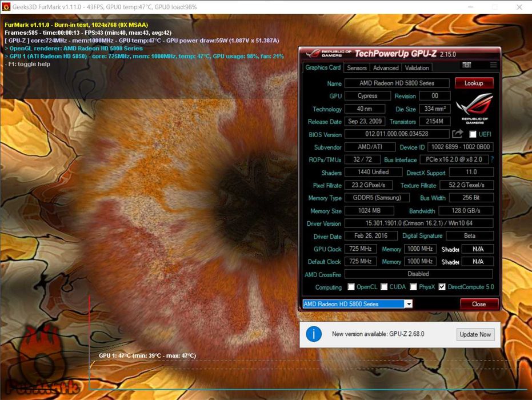
Task: Click the Digital Signature value Beta
Action: point(470,235)
